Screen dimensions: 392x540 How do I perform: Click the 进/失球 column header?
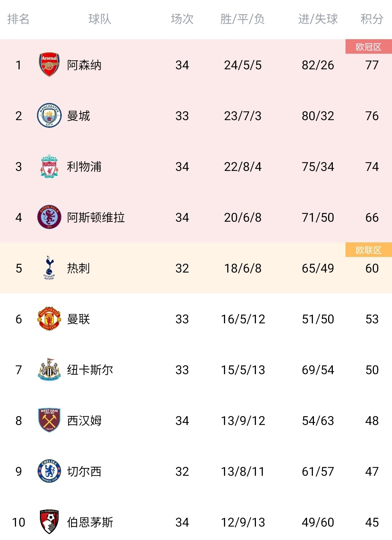tap(318, 19)
